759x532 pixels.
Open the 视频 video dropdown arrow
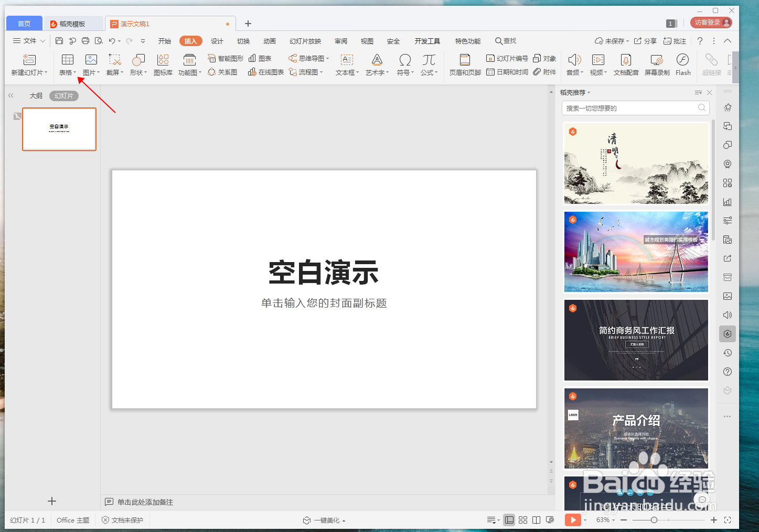coord(606,72)
